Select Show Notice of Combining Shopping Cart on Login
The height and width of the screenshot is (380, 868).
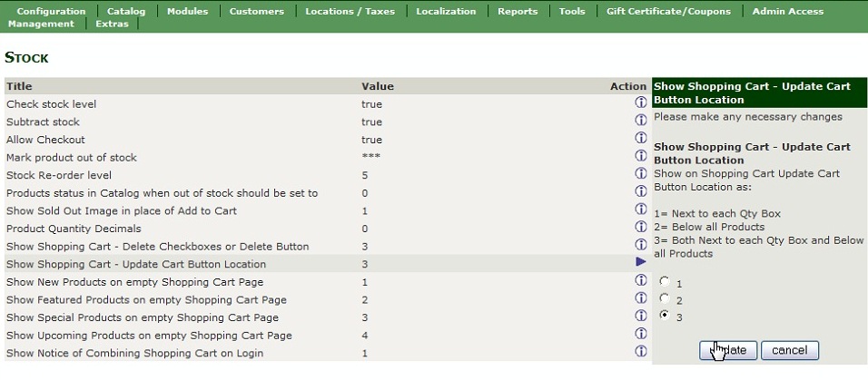134,353
